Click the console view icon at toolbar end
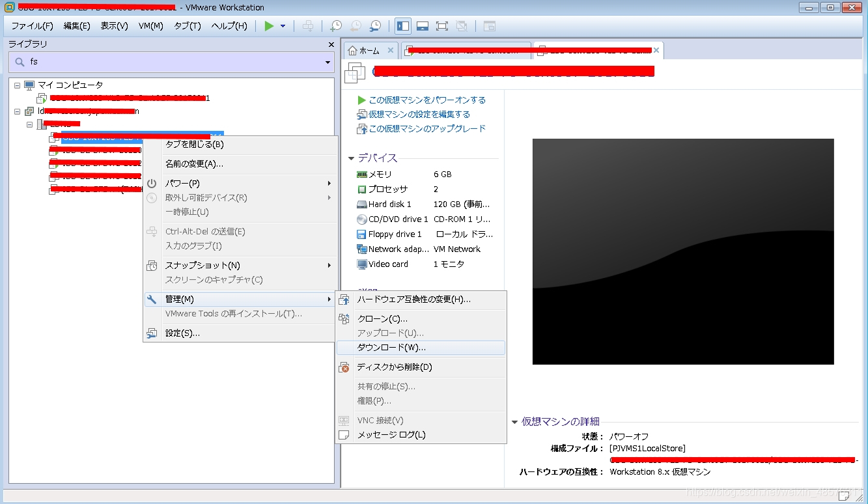868x504 pixels. pyautogui.click(x=489, y=26)
